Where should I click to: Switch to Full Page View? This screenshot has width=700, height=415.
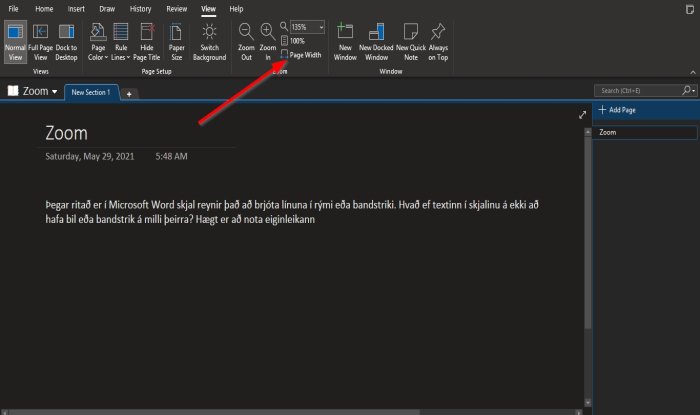(x=40, y=42)
